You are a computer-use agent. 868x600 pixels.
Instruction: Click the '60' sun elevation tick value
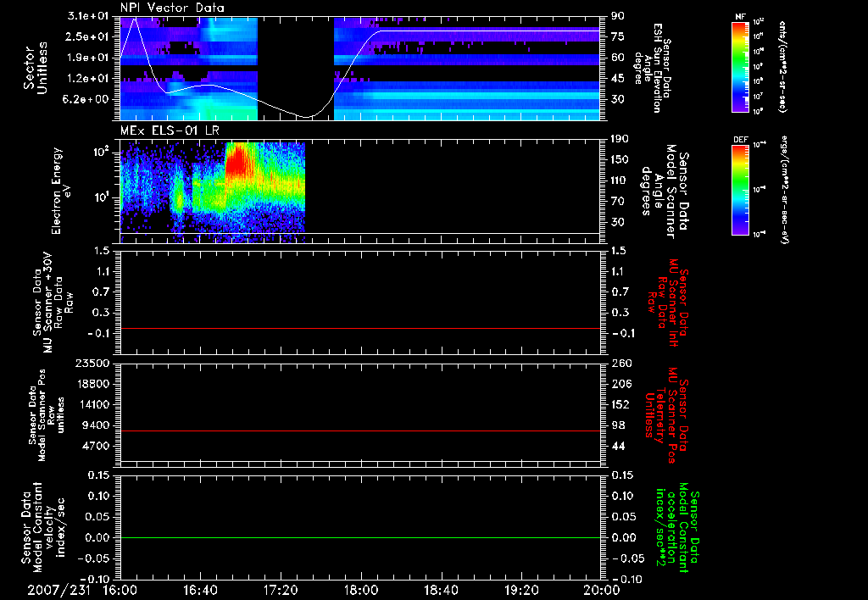[617, 58]
